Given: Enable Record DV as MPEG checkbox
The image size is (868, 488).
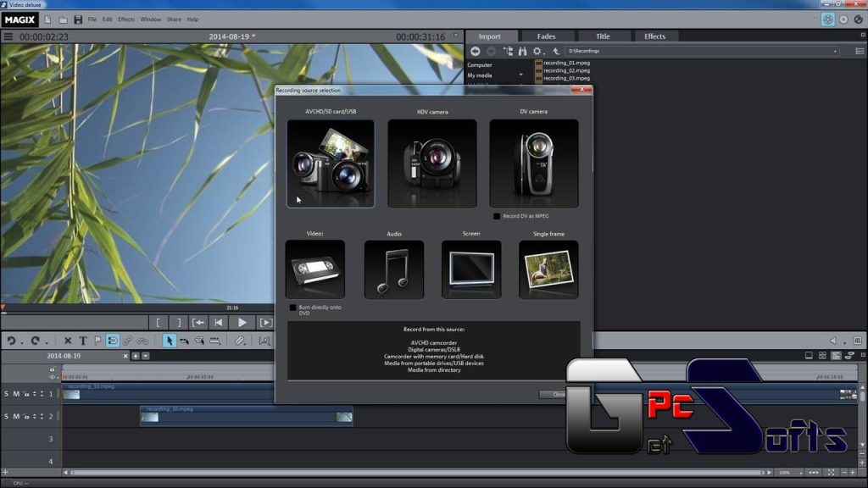Looking at the screenshot, I should tap(497, 216).
